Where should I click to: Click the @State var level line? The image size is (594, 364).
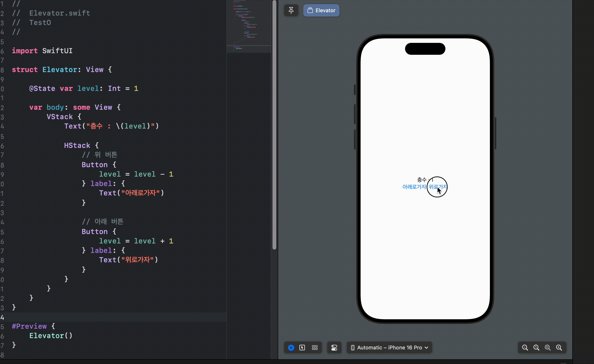[x=84, y=89]
